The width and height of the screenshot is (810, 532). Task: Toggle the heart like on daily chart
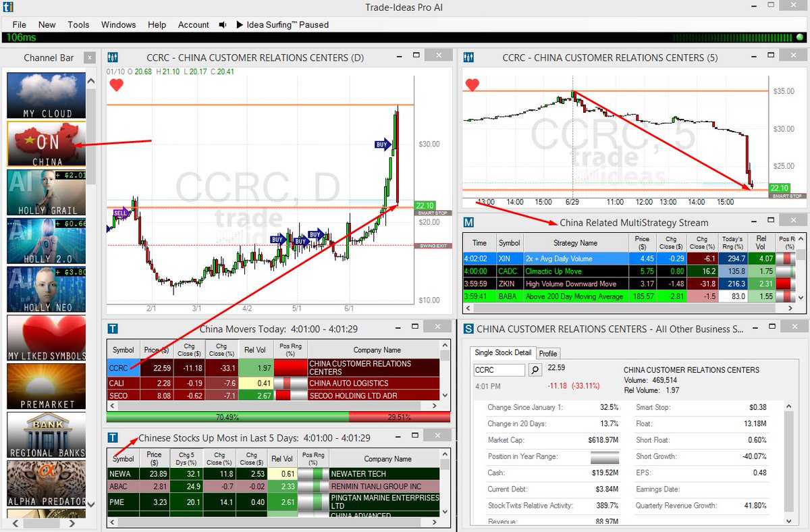point(117,85)
